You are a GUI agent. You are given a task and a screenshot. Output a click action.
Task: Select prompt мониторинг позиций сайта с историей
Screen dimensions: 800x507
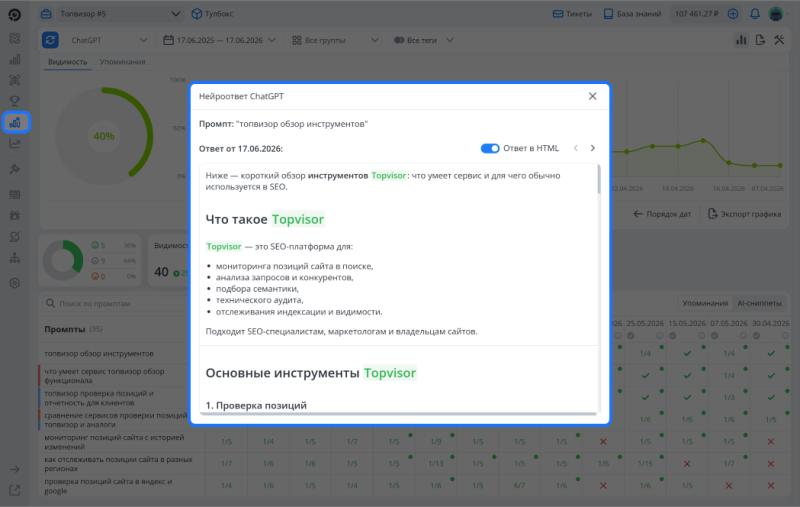114,442
